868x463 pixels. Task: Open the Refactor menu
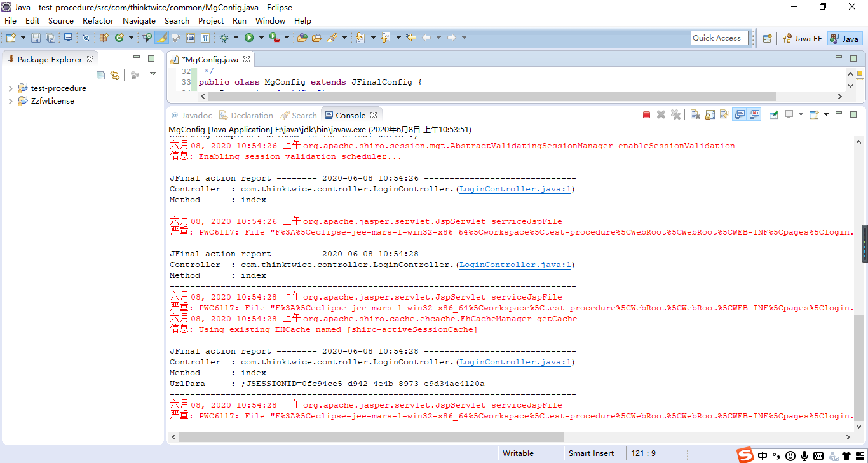(98, 20)
